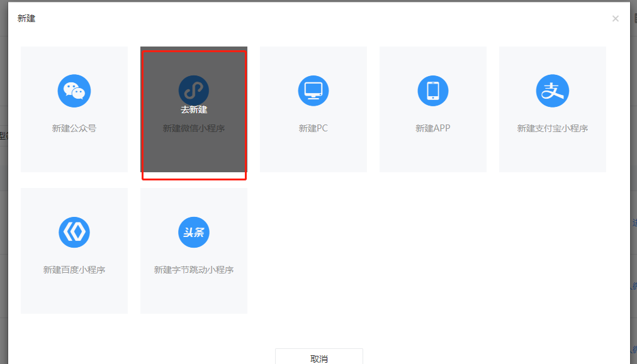Click 去新建 on the WeChat mini program card
Image resolution: width=637 pixels, height=364 pixels.
coord(194,109)
